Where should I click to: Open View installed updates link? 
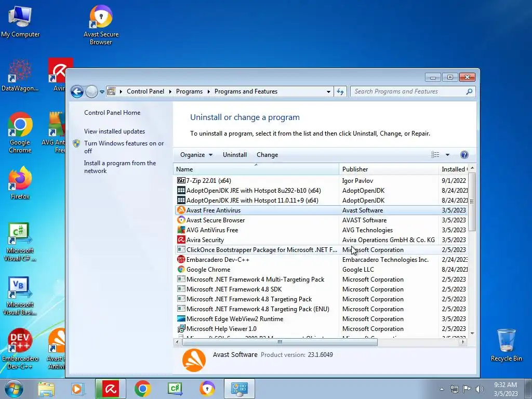coord(114,131)
